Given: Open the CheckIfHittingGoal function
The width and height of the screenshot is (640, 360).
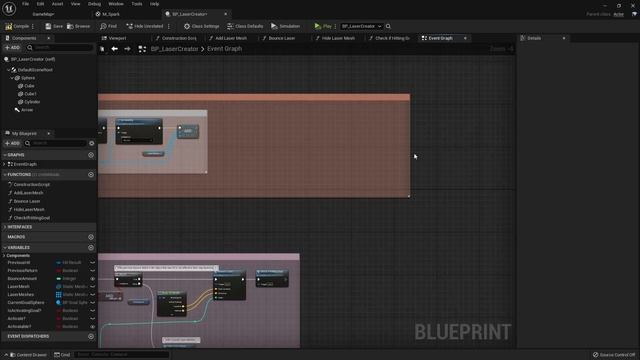Looking at the screenshot, I should pos(32,218).
